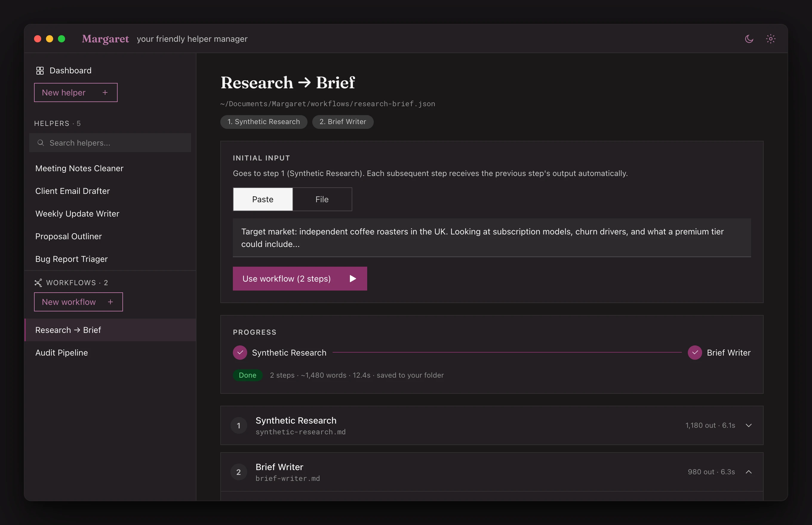This screenshot has width=812, height=525.
Task: Click the progress summary stats line
Action: click(x=357, y=375)
